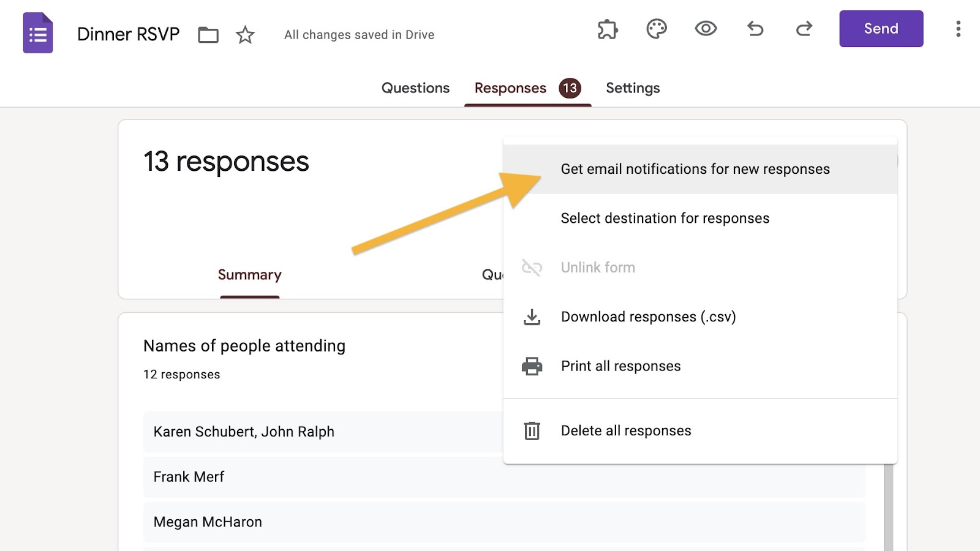Click the undo arrow

755,29
